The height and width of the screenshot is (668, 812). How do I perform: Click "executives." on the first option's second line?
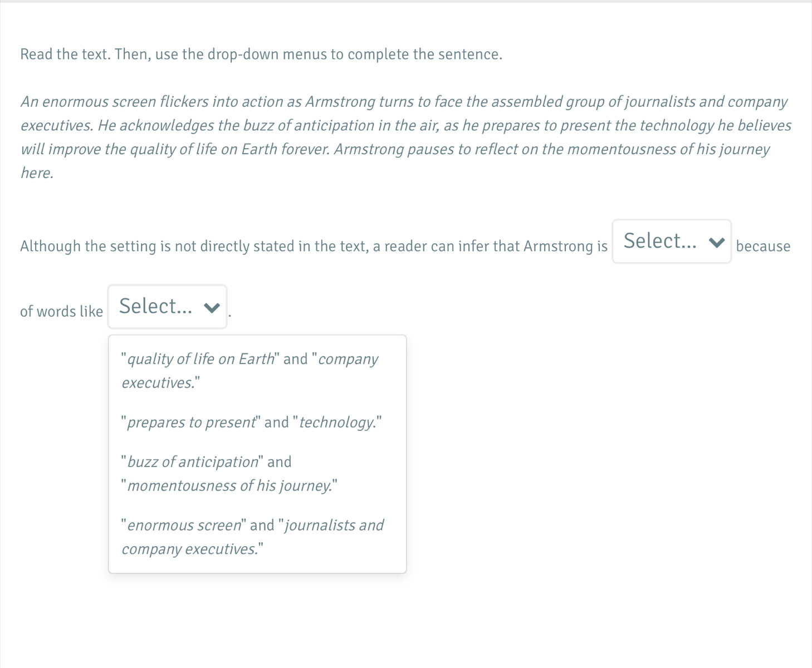(x=160, y=383)
